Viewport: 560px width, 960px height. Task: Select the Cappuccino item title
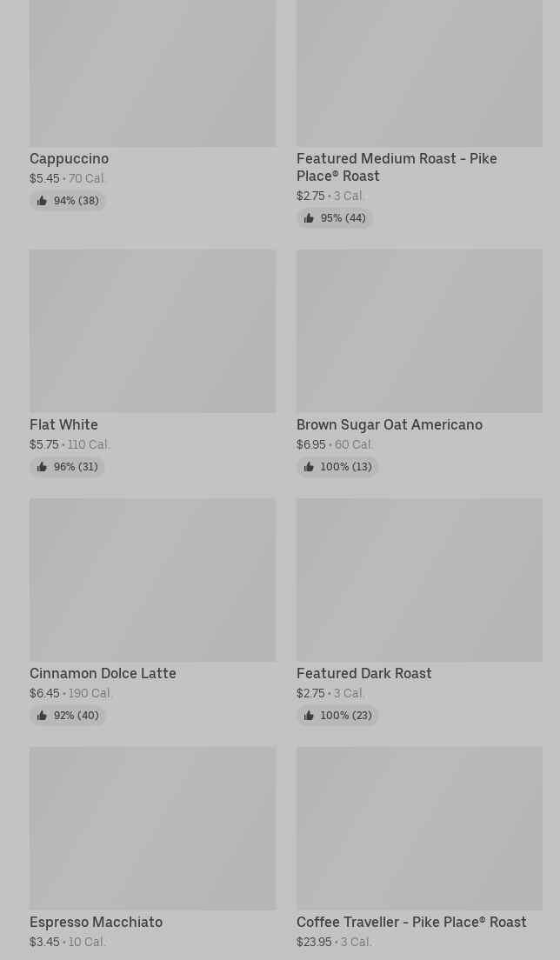[x=69, y=159]
